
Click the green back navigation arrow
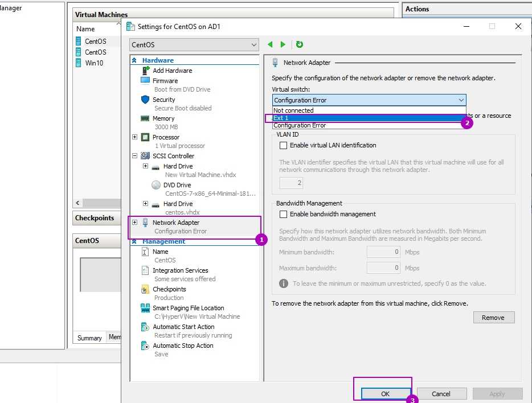click(270, 44)
